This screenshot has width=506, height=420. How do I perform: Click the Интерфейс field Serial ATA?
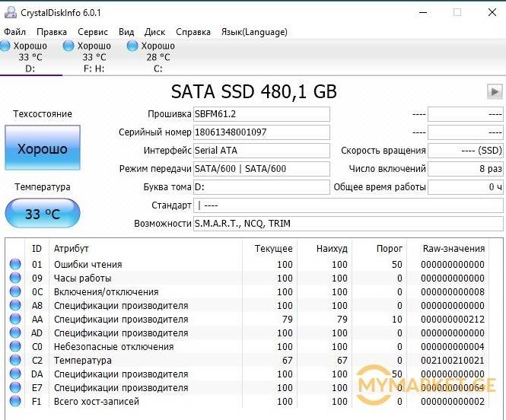click(x=262, y=151)
